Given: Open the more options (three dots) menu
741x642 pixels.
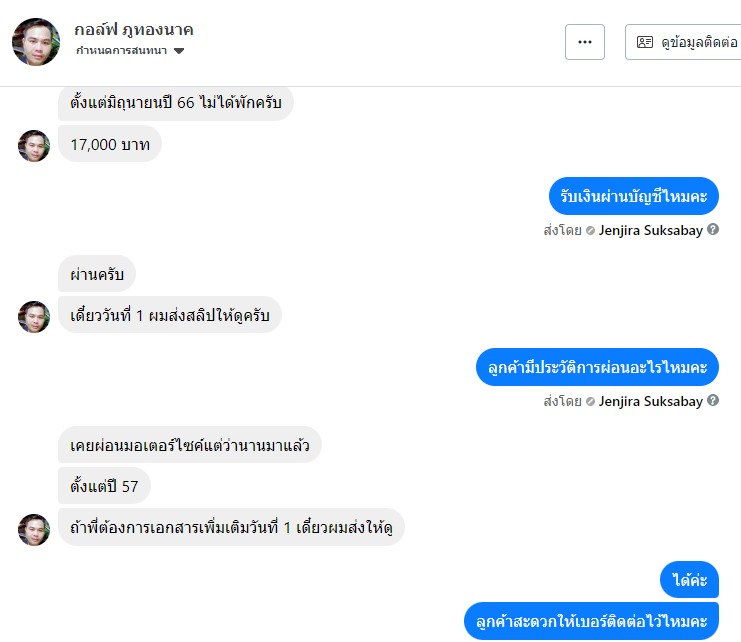Looking at the screenshot, I should point(585,42).
